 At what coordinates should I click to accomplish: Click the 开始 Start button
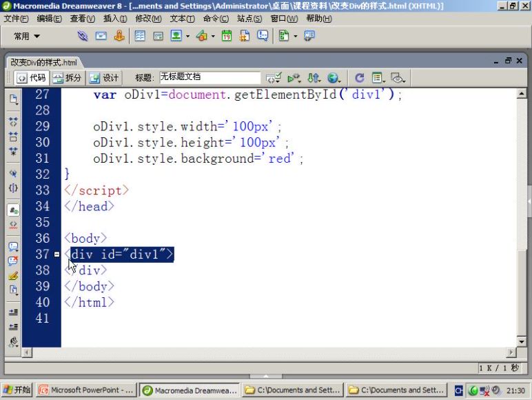click(17, 390)
